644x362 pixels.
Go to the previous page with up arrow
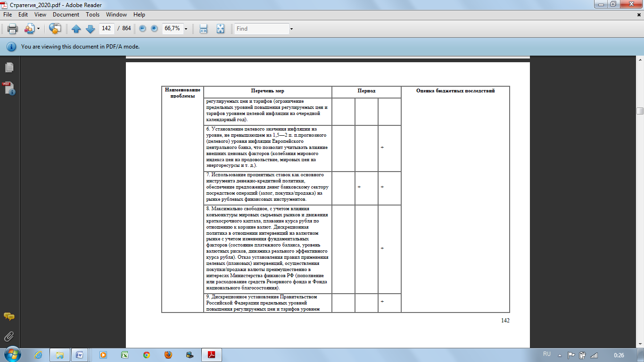(76, 29)
